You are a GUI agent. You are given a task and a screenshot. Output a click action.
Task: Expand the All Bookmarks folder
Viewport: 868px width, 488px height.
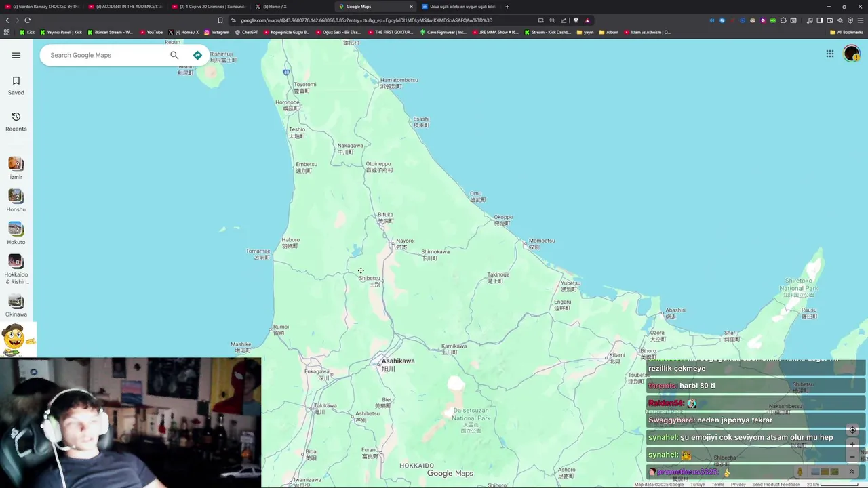(846, 32)
